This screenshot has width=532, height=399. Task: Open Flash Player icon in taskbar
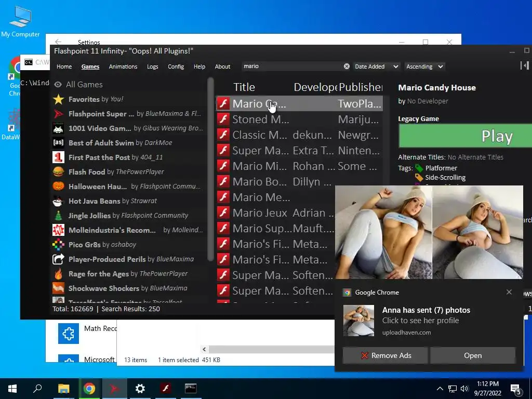165,389
